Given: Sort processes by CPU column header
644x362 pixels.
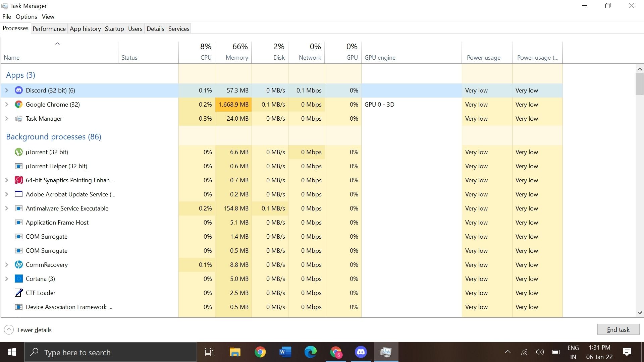Looking at the screenshot, I should click(197, 52).
